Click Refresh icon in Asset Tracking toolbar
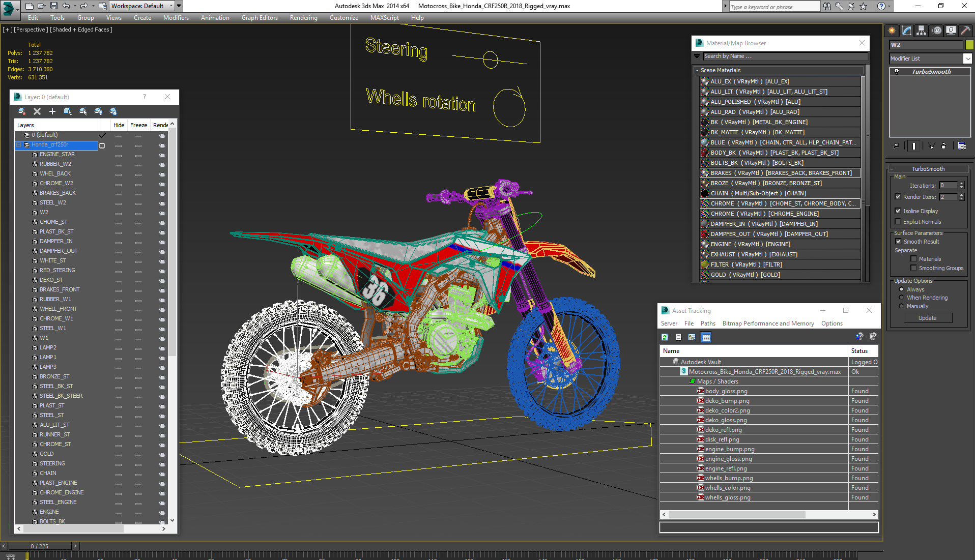 pos(665,337)
